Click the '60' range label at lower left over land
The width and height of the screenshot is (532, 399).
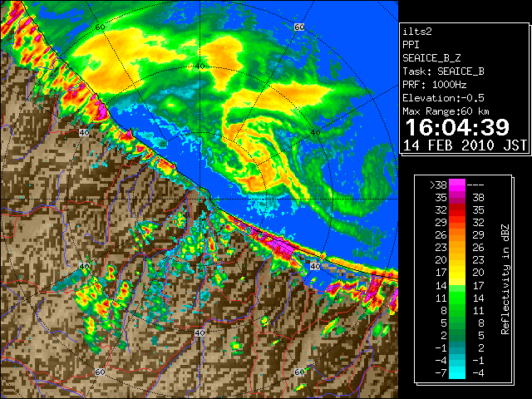[100, 372]
